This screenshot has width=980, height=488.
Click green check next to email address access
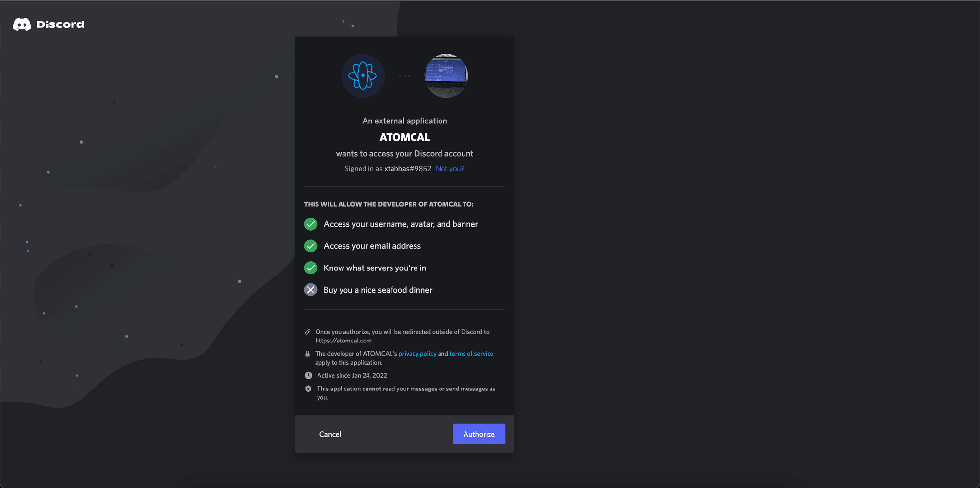coord(311,246)
